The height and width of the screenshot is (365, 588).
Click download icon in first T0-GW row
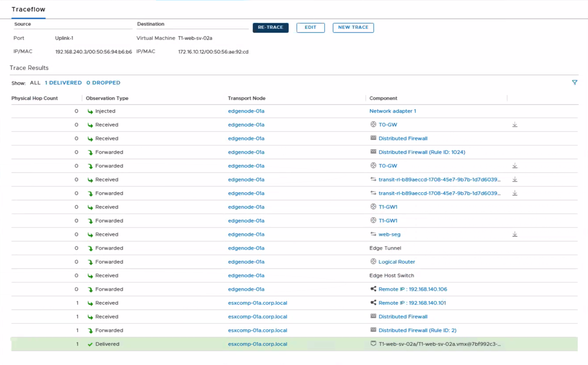click(515, 125)
